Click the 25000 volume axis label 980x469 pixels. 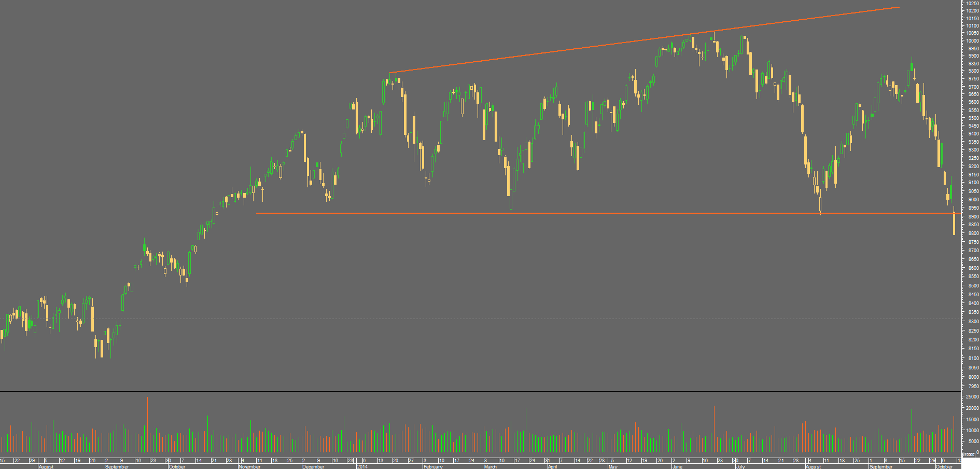coord(972,397)
